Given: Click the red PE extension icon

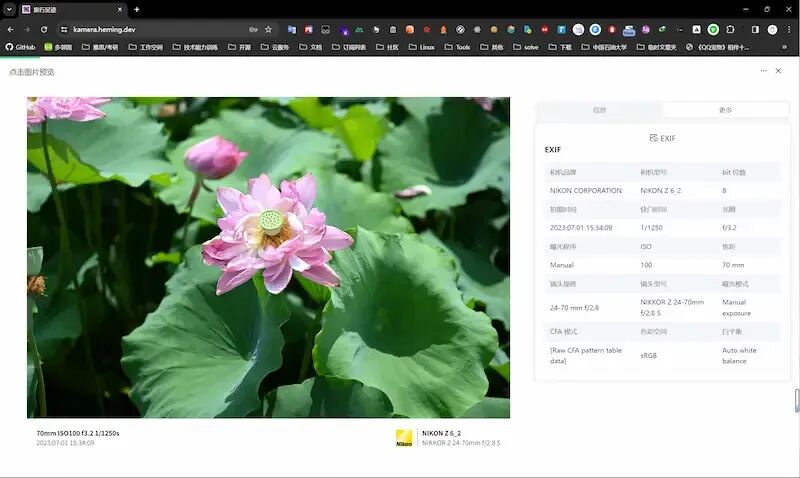Looking at the screenshot, I should pyautogui.click(x=309, y=30).
